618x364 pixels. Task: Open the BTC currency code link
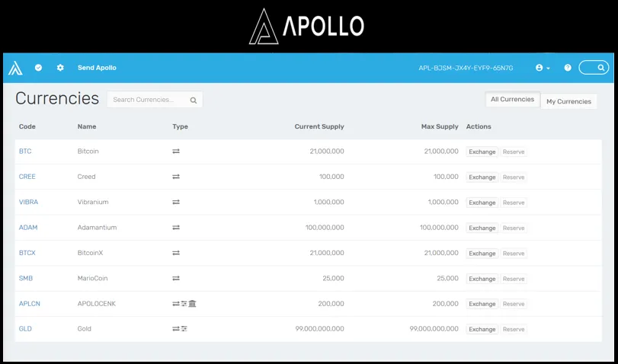coord(25,152)
